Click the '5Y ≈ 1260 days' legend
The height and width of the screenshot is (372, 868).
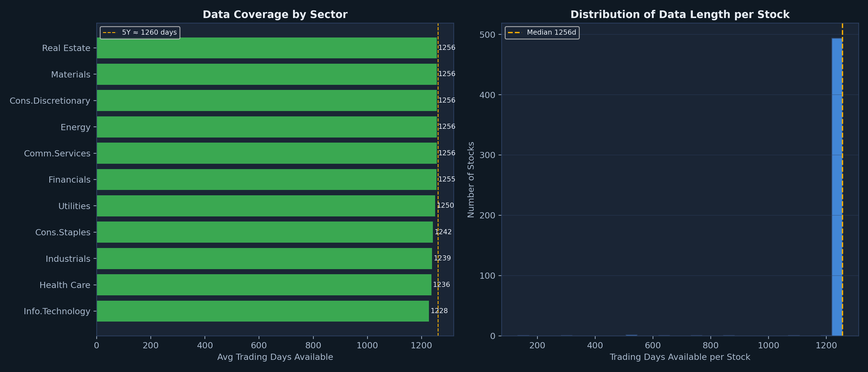coord(140,33)
